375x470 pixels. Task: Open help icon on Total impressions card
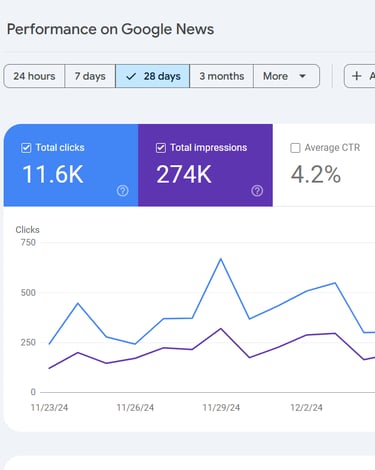click(x=257, y=191)
